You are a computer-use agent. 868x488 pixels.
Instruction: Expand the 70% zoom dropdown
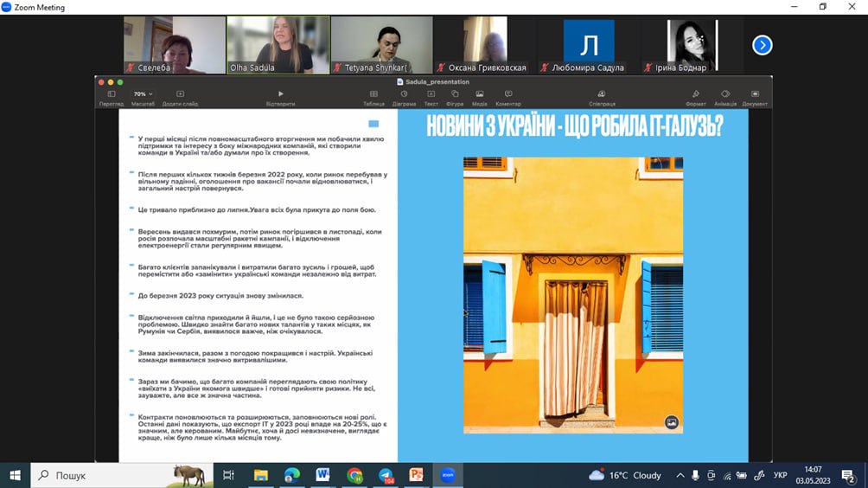(x=143, y=93)
